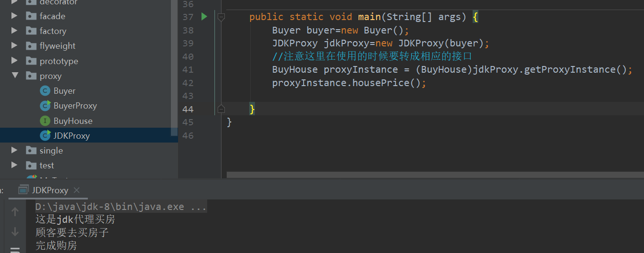Click the editor horizontal scrollbar
The image size is (644, 253).
coord(435,175)
